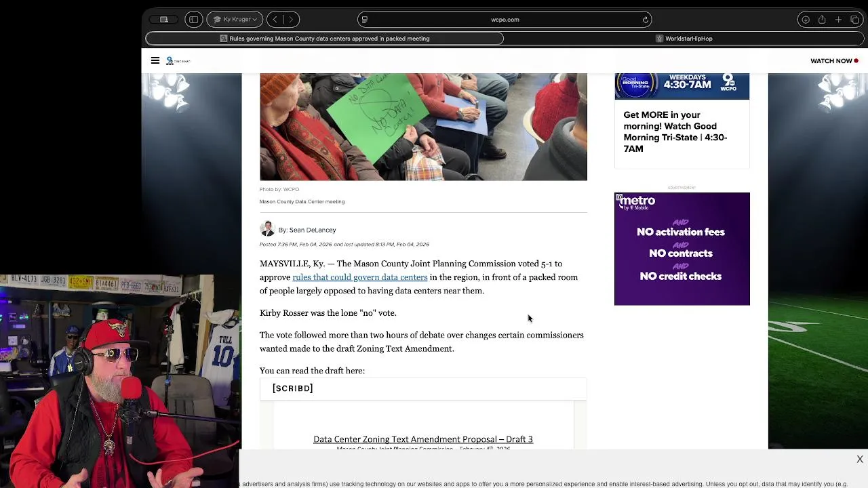868x488 pixels.
Task: Click the posted date line 'Feb 04, 2026'
Action: (x=344, y=244)
